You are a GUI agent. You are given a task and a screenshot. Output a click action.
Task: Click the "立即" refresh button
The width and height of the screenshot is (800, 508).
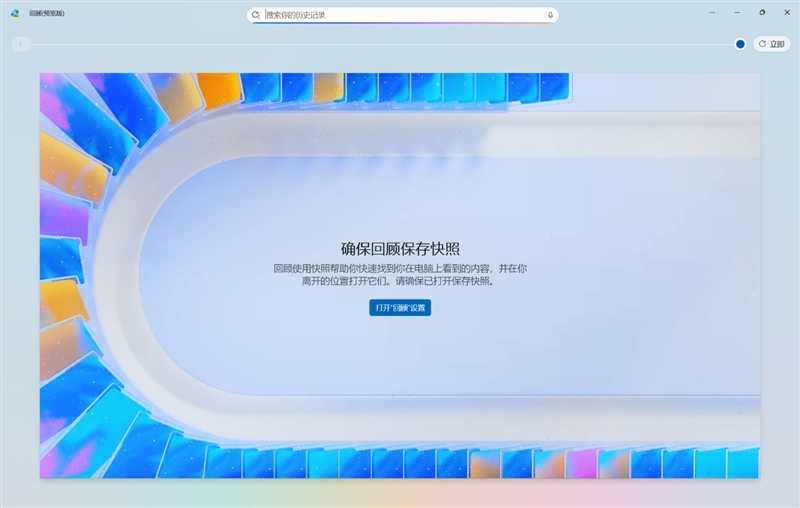click(x=771, y=44)
